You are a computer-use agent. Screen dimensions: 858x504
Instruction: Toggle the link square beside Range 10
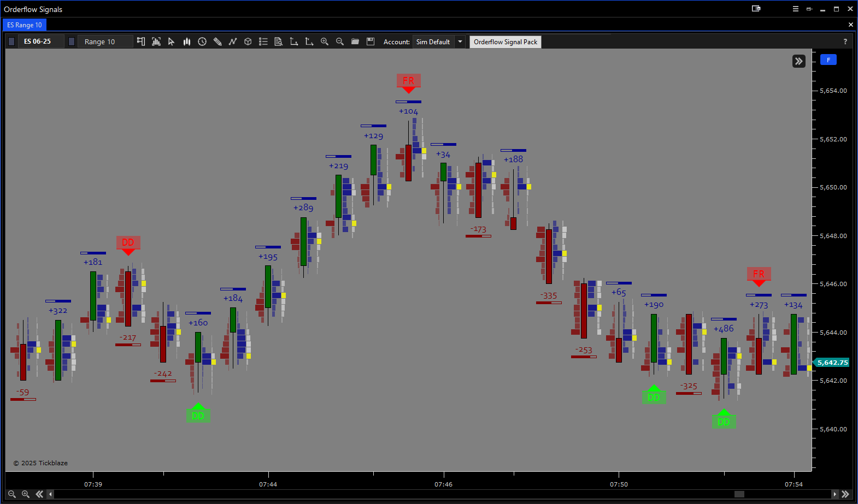click(x=72, y=41)
